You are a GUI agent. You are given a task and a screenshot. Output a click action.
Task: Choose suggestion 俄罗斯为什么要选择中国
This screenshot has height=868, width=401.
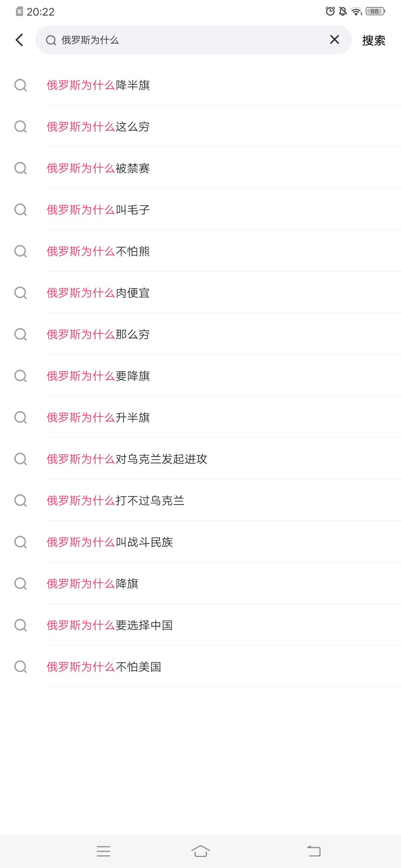coord(110,625)
